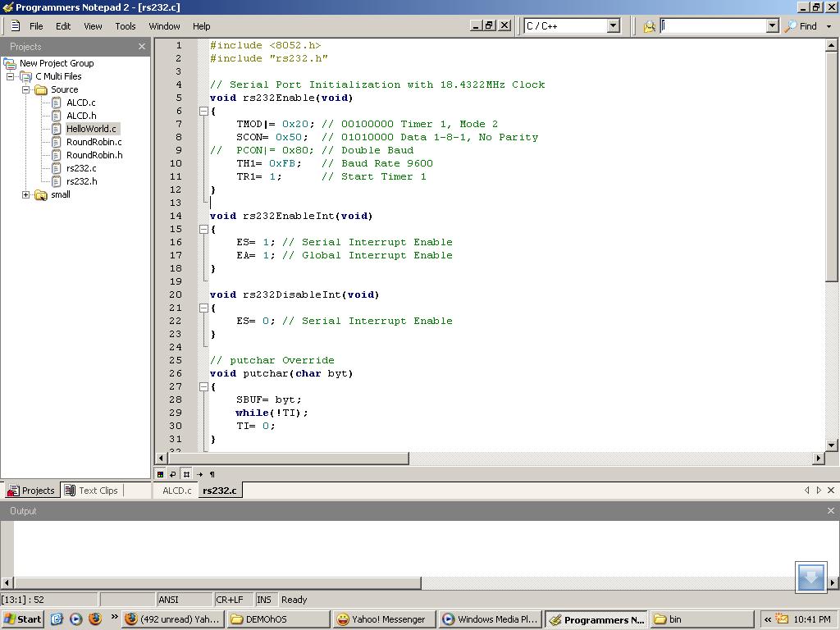Switch to the ALCD.c editor tab

(x=176, y=491)
